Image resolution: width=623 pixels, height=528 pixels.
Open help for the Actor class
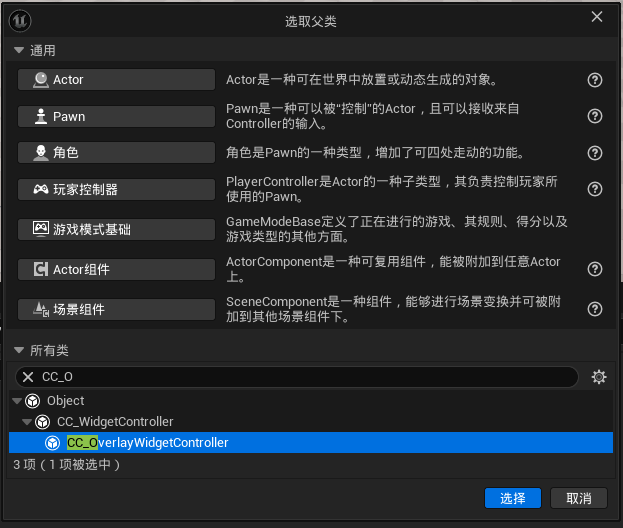coord(595,80)
